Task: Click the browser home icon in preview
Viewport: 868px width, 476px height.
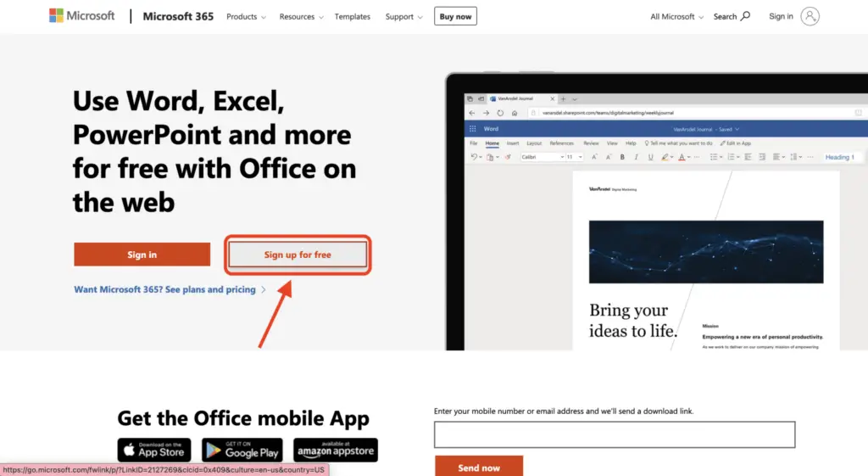Action: 515,113
